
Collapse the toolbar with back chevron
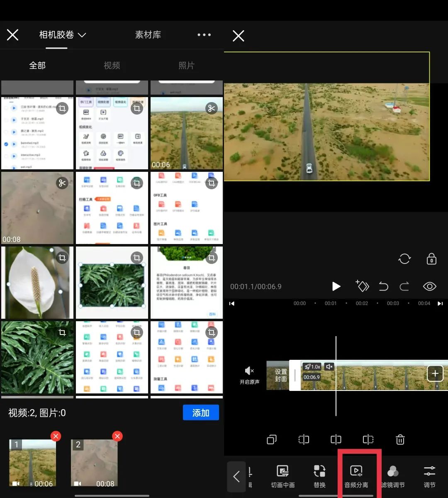(236, 476)
